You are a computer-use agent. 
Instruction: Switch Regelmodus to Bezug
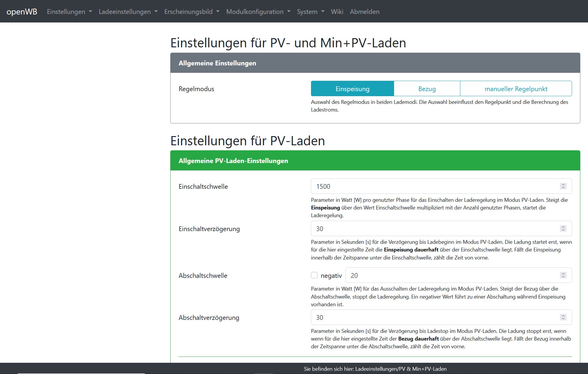(x=427, y=89)
